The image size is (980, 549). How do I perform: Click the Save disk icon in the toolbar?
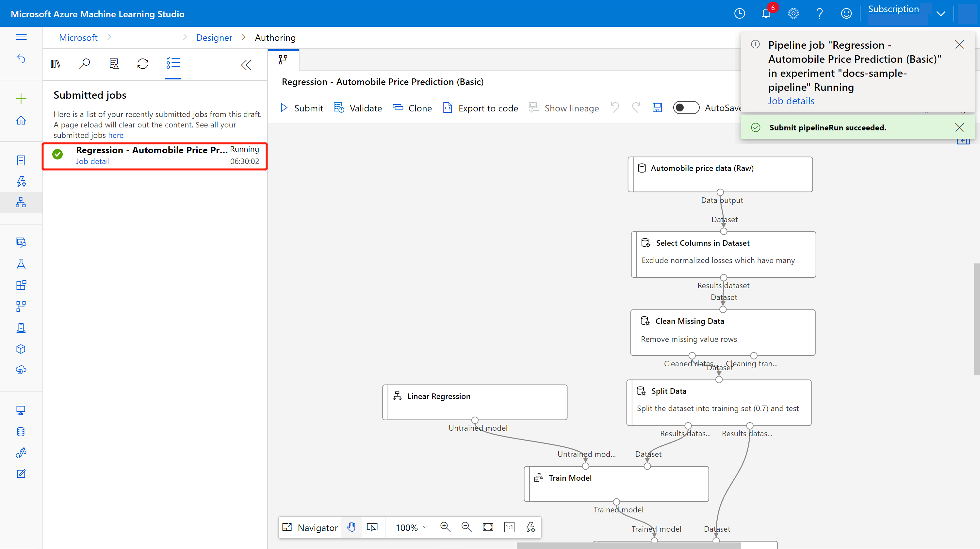coord(657,108)
